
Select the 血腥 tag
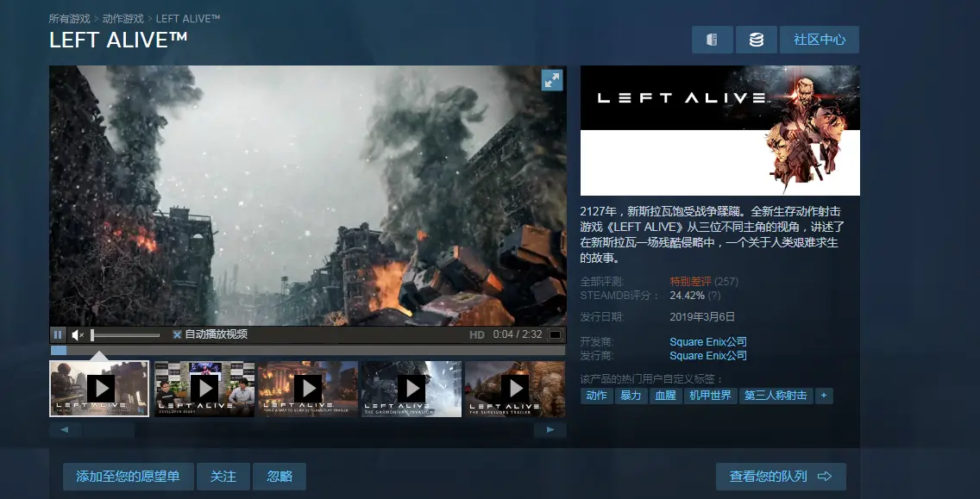[665, 396]
